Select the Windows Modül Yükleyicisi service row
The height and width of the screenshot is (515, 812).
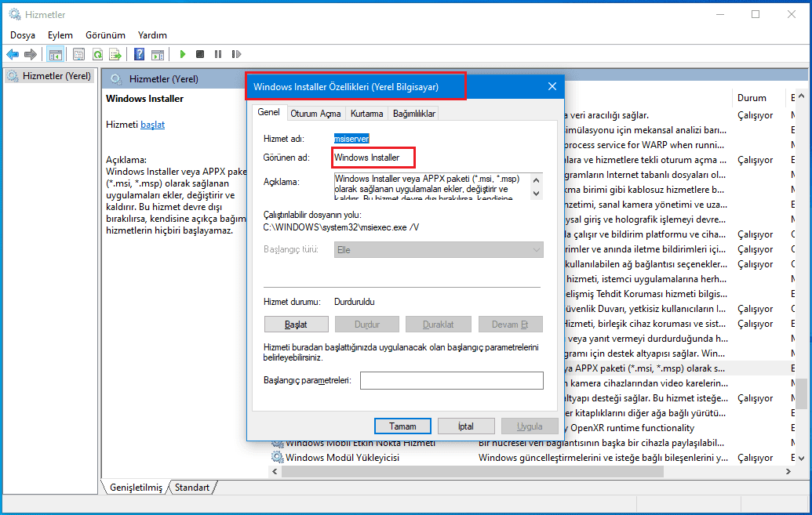[x=532, y=458]
